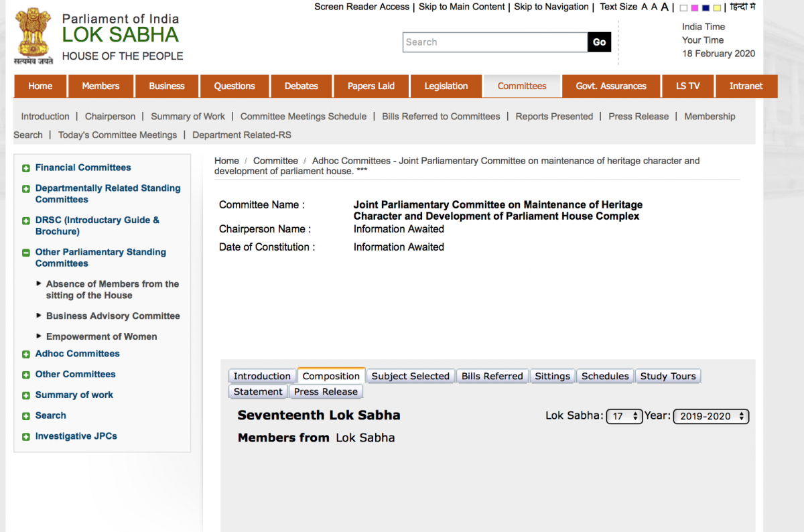Expand Departmentally Related Standing Committees section
Image resolution: width=804 pixels, height=532 pixels.
26,189
